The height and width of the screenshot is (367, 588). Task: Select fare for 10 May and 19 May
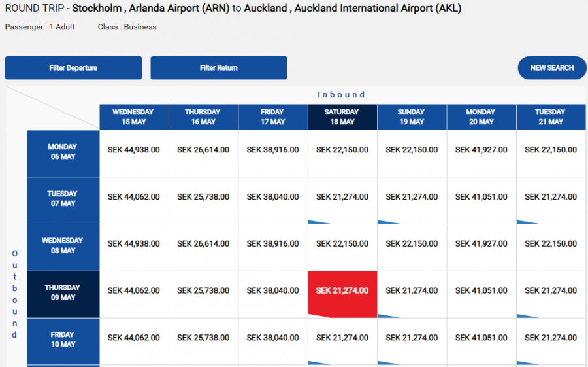point(412,338)
